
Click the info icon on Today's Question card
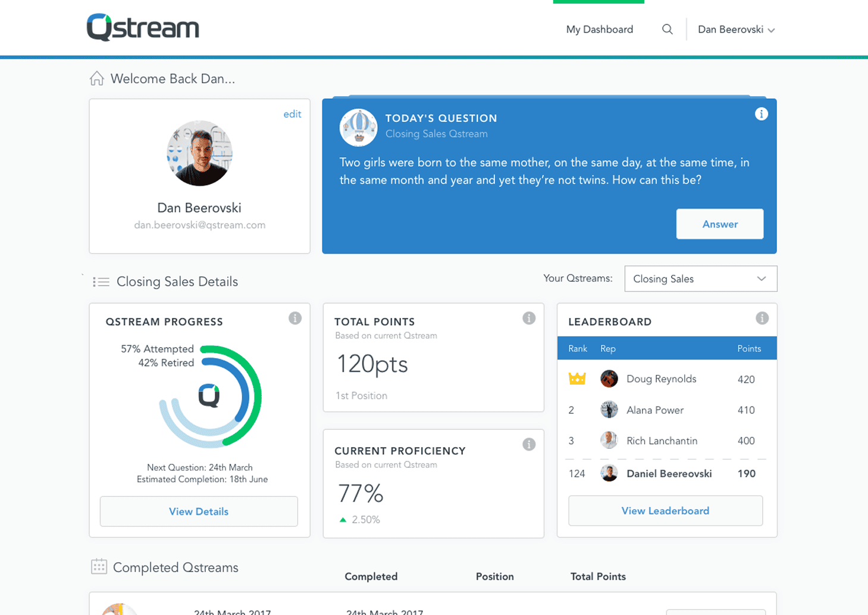(762, 114)
